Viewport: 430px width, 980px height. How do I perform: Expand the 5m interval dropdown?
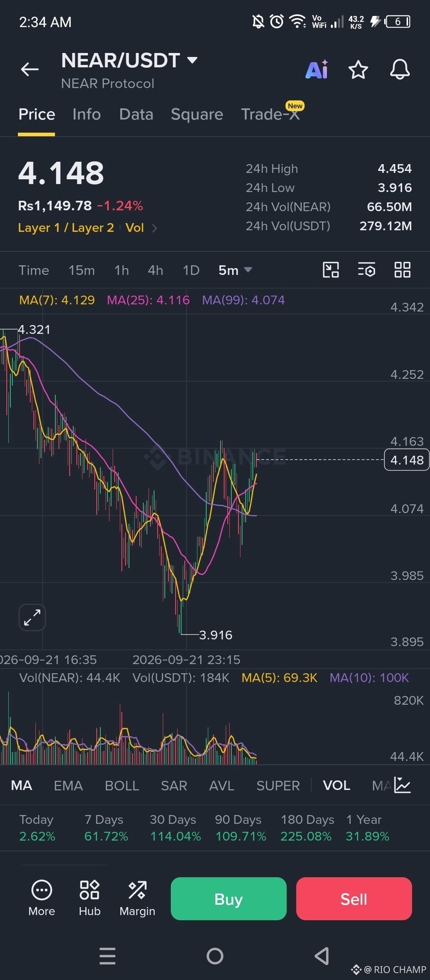tap(235, 270)
